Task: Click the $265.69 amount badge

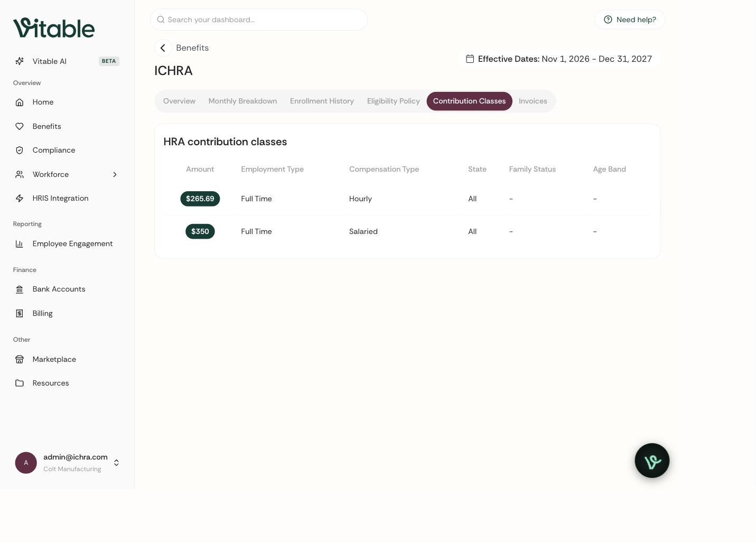Action: pyautogui.click(x=200, y=199)
